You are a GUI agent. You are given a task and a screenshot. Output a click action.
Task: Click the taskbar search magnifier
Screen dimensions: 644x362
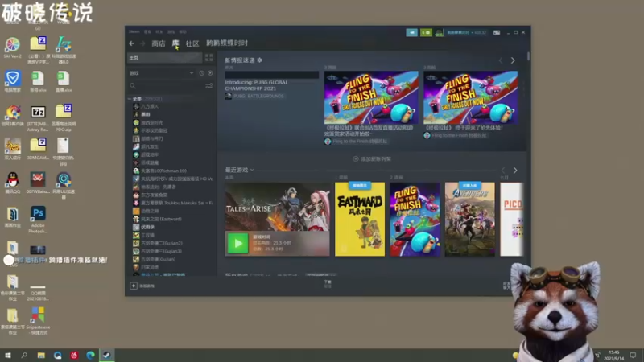[x=24, y=355]
